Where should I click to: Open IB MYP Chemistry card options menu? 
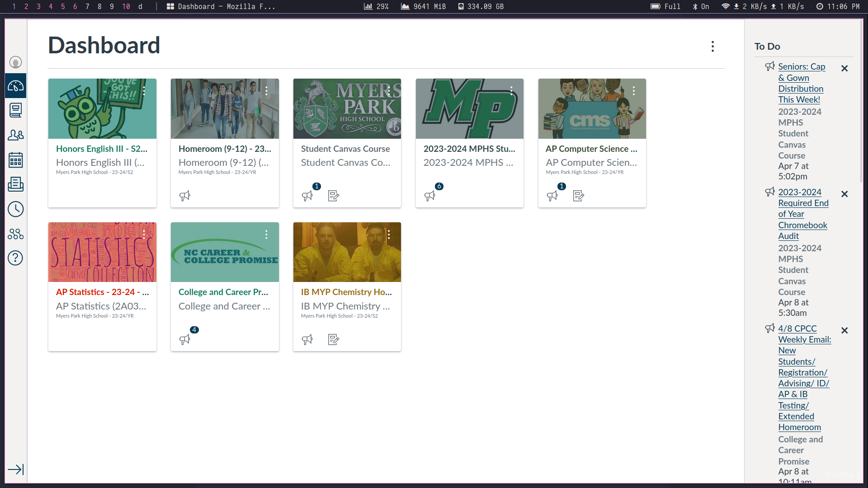pos(389,235)
